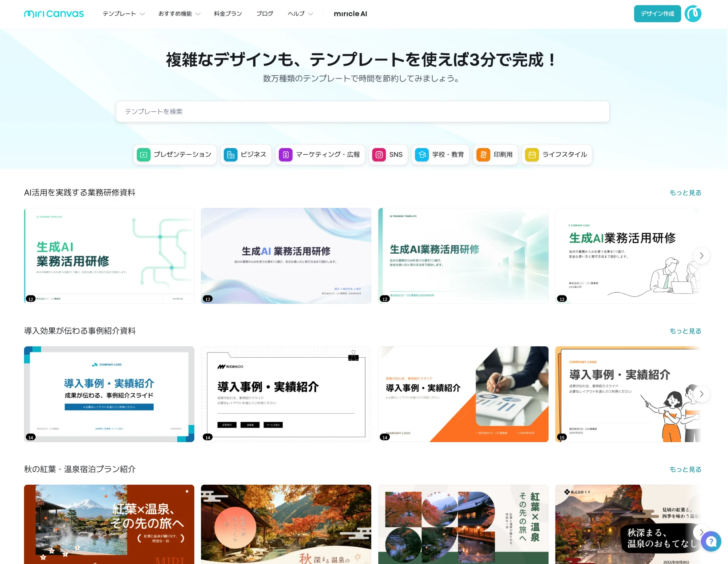Click もっと見る for AI活用 section
728x564 pixels.
(x=685, y=193)
